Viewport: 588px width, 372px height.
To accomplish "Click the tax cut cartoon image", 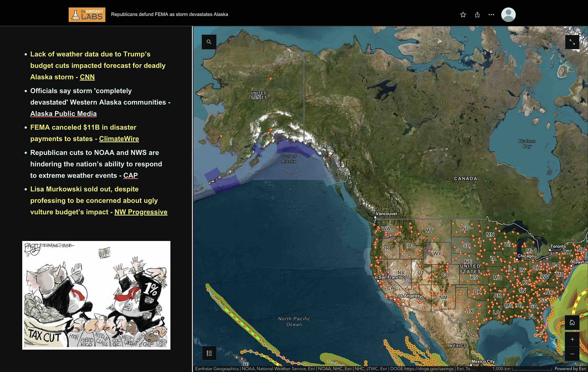I will click(x=96, y=295).
